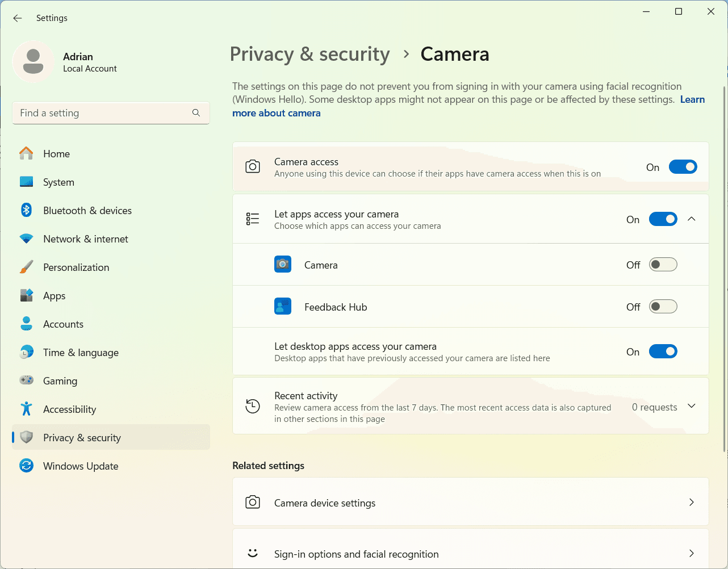Click the Time & language globe icon
Image resolution: width=728 pixels, height=569 pixels.
coord(26,352)
